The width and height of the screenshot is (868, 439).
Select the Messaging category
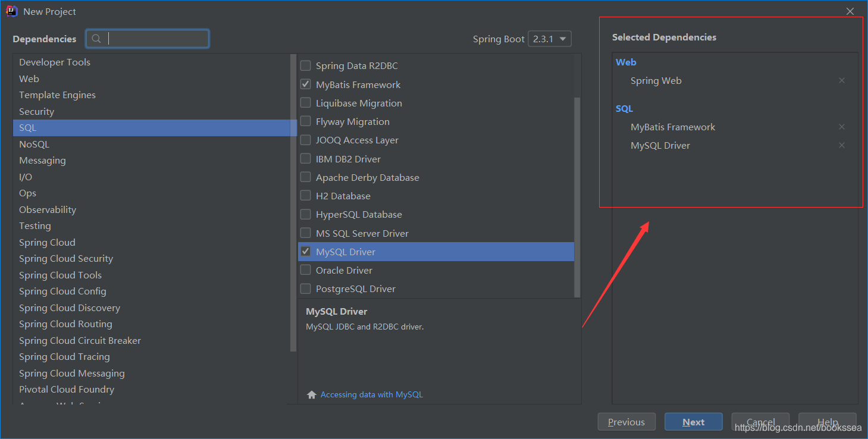(151, 160)
